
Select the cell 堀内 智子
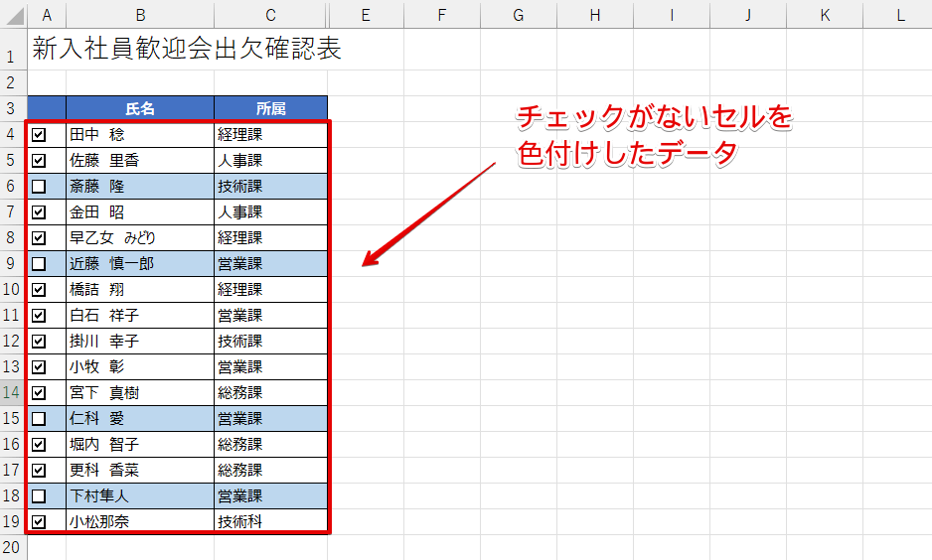pyautogui.click(x=140, y=445)
